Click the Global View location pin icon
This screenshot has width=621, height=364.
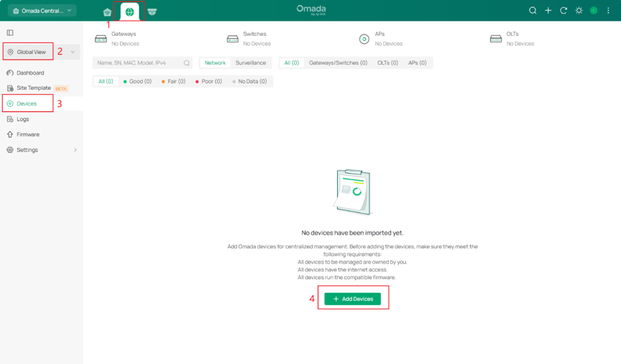pos(11,52)
